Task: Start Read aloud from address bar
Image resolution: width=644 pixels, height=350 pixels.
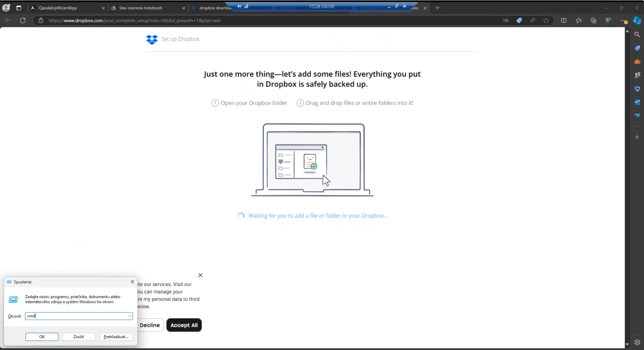Action: click(x=533, y=21)
